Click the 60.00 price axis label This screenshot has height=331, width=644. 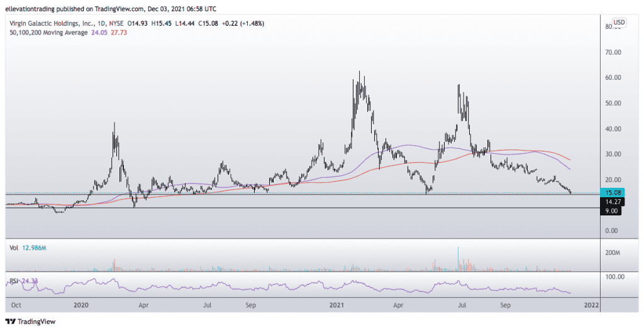[613, 77]
